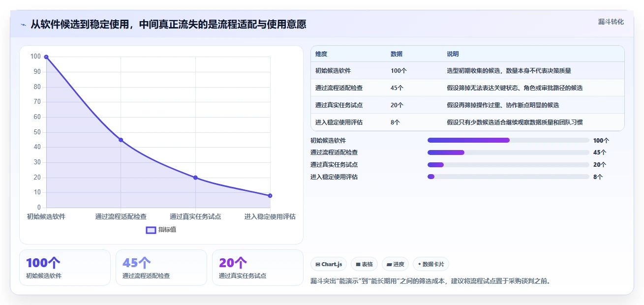This screenshot has width=644, height=305.
Task: Click the 20个 data cell in the table
Action: pos(397,105)
